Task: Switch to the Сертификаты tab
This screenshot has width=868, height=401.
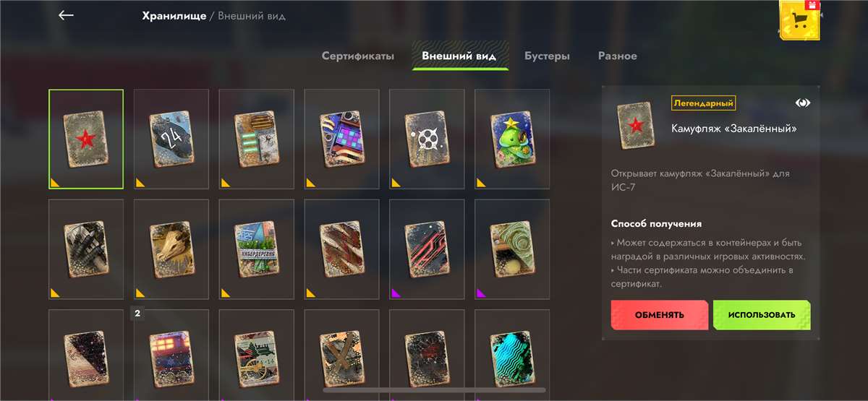Action: tap(358, 56)
